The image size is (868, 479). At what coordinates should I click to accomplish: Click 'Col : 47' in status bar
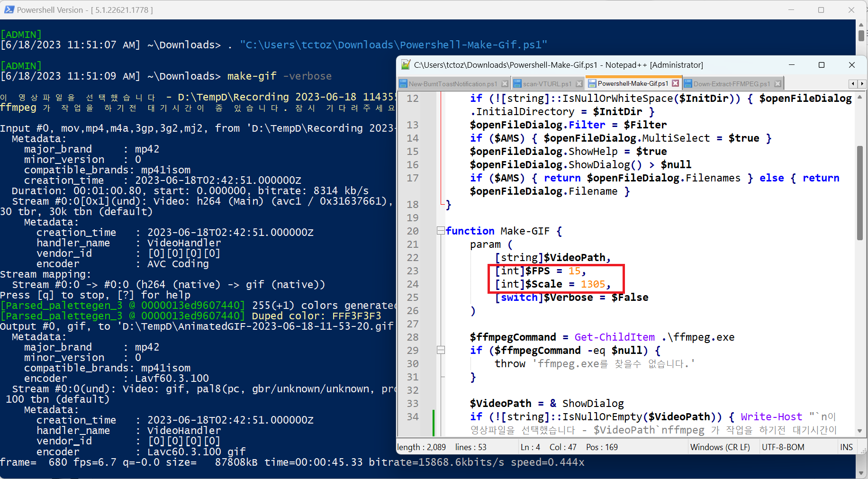click(x=563, y=447)
